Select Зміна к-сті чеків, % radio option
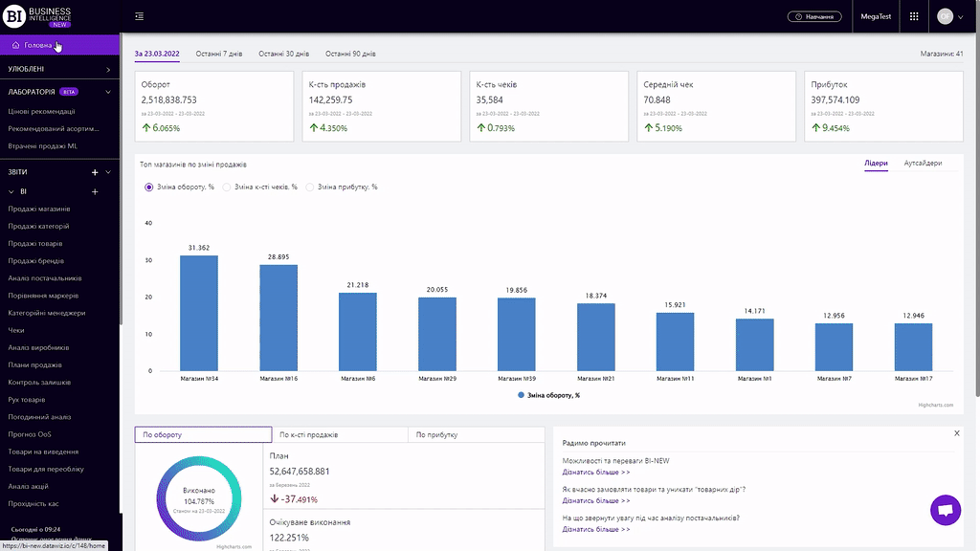Image resolution: width=980 pixels, height=551 pixels. 227,187
